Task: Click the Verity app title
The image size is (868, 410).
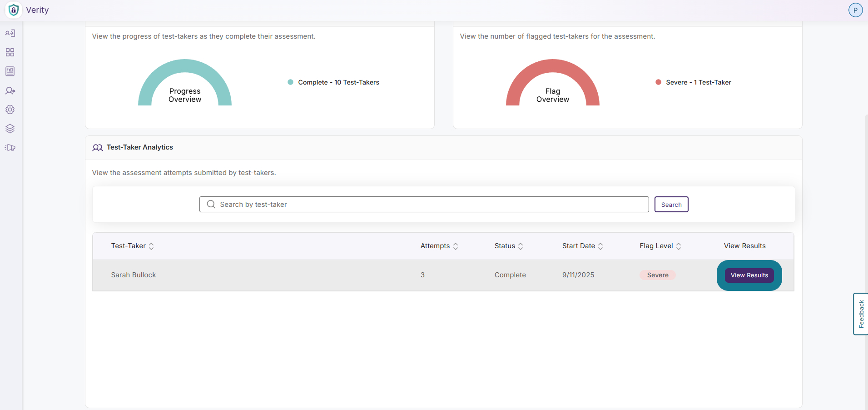Action: tap(37, 10)
